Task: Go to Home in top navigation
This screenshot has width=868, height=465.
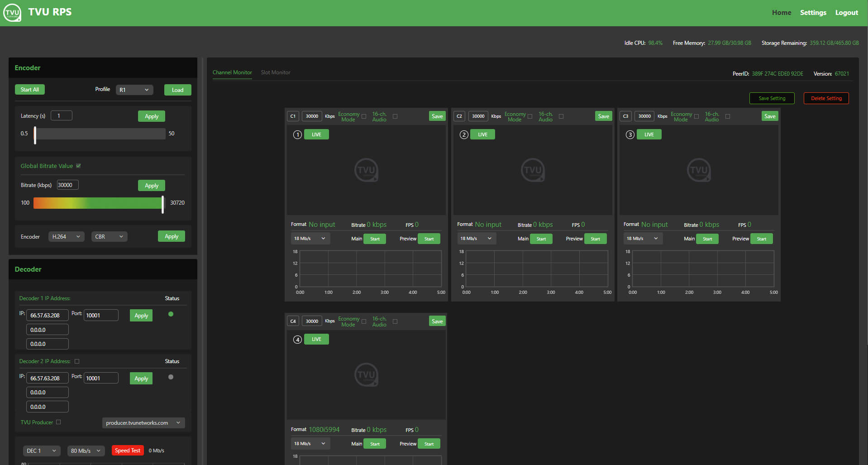Action: pos(782,13)
